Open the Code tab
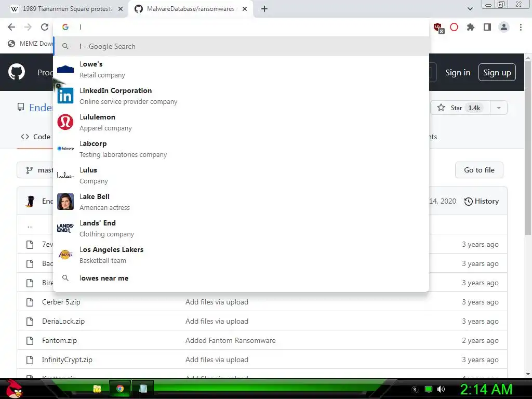The width and height of the screenshot is (532, 399). [x=35, y=137]
